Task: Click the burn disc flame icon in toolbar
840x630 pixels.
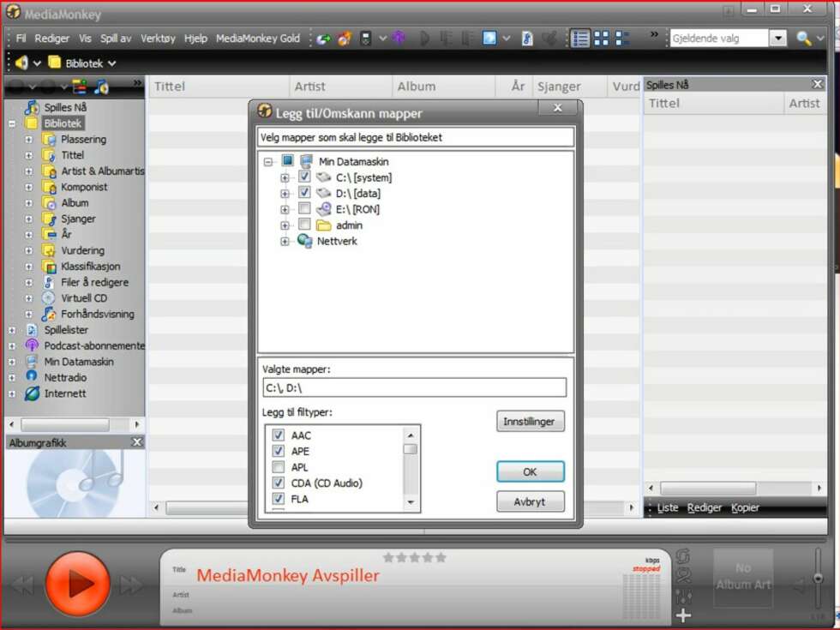Action: point(345,39)
